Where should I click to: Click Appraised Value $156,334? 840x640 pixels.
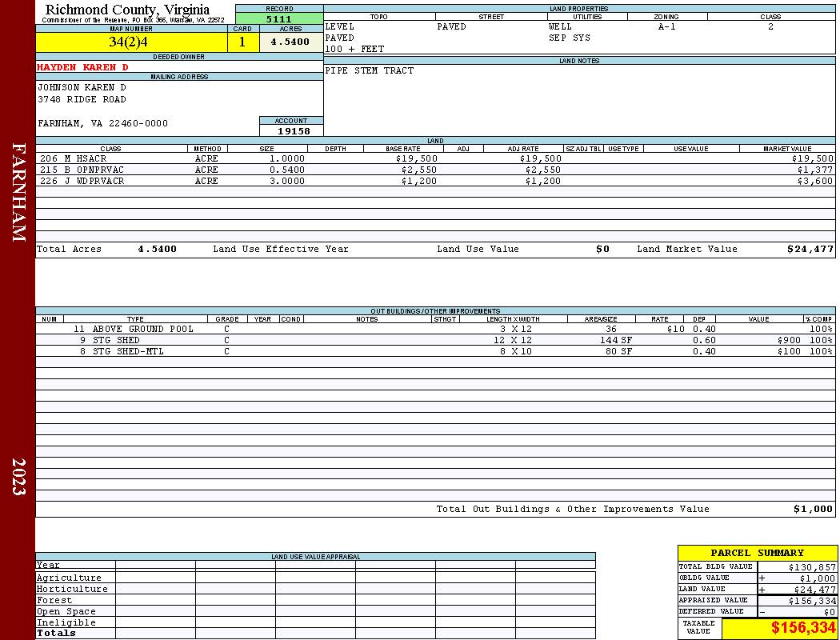pyautogui.click(x=812, y=601)
